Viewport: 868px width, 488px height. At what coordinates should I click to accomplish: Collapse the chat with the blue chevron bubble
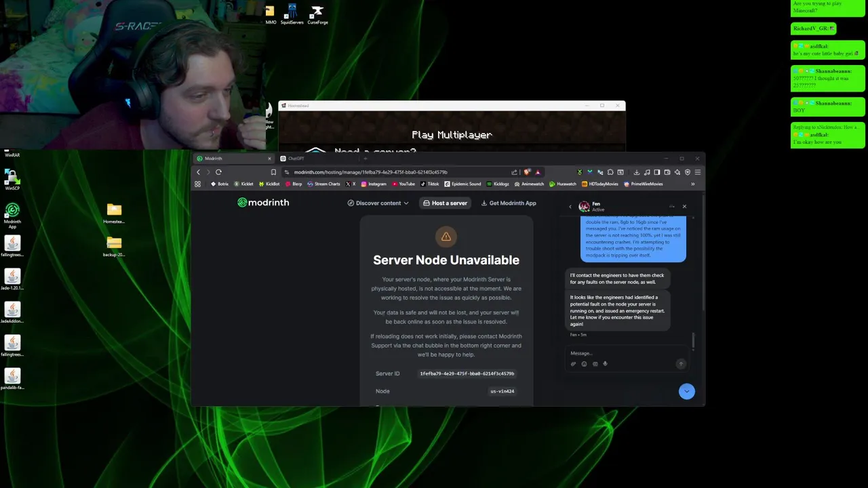[686, 391]
